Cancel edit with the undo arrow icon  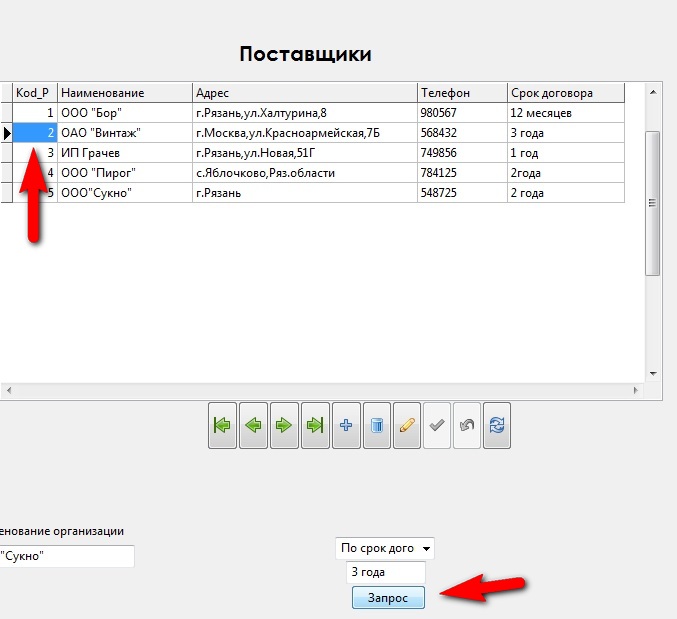(467, 426)
